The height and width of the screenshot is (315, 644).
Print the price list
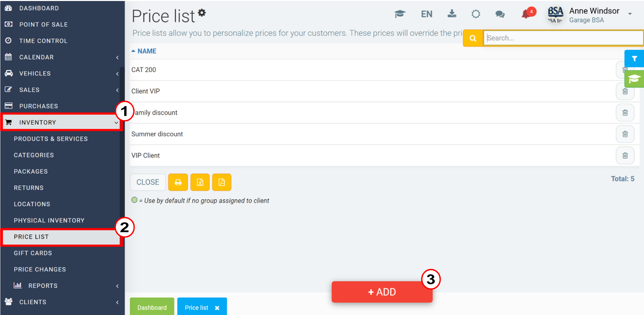point(178,182)
